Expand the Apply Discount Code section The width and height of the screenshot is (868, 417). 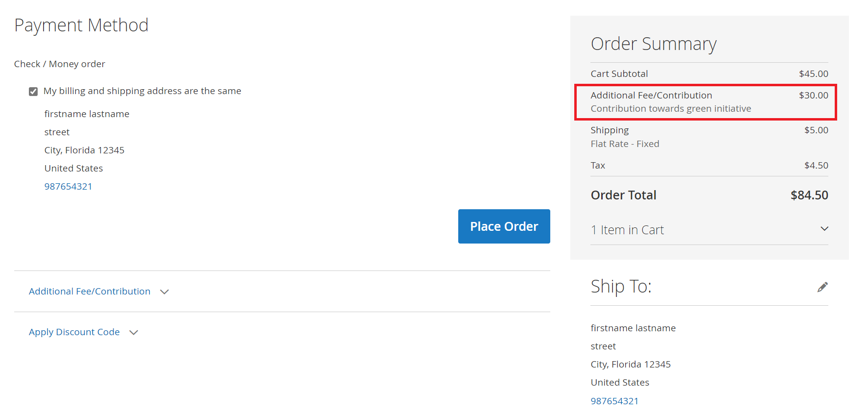pyautogui.click(x=74, y=332)
